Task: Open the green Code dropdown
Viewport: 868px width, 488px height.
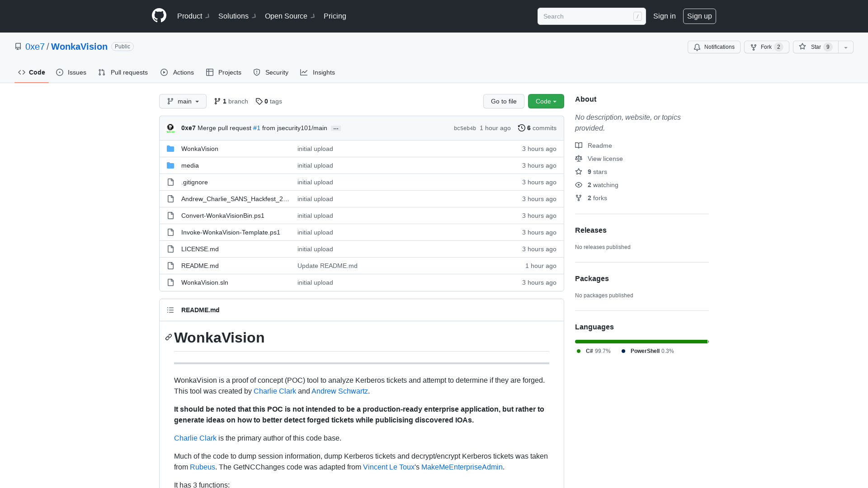Action: tap(546, 101)
